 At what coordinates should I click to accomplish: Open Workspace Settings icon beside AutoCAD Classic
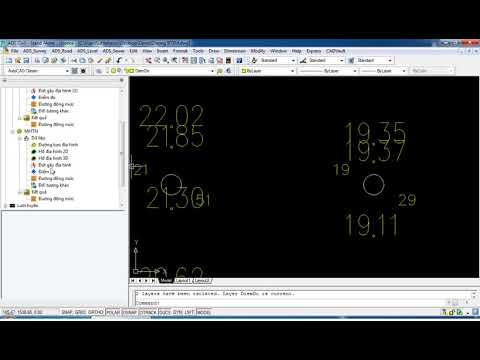click(x=75, y=71)
